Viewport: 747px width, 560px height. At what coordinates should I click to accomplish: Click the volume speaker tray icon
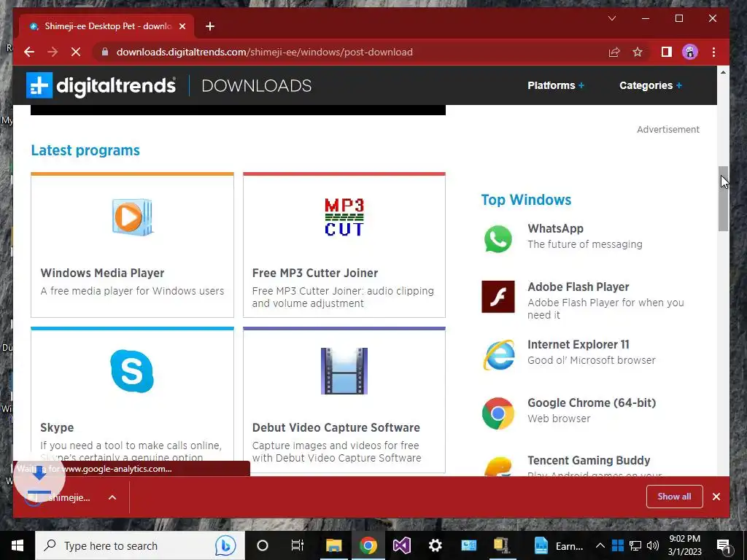(653, 545)
